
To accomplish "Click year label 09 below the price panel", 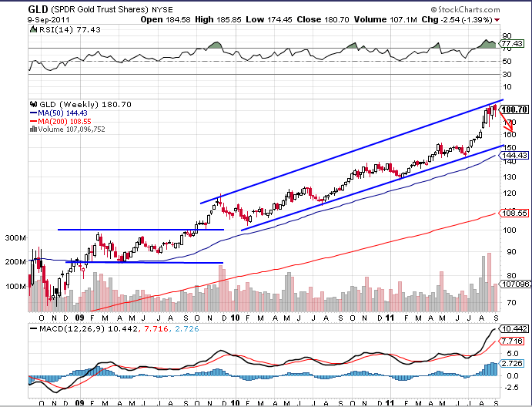I will pos(79,318).
